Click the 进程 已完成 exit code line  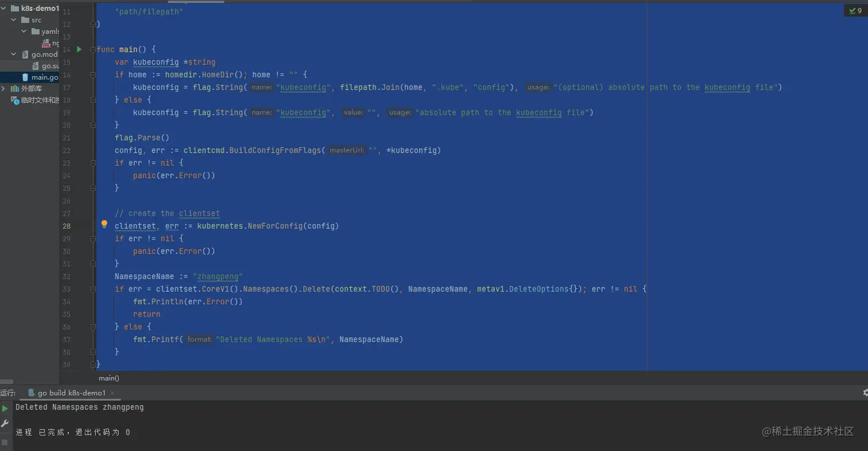73,433
